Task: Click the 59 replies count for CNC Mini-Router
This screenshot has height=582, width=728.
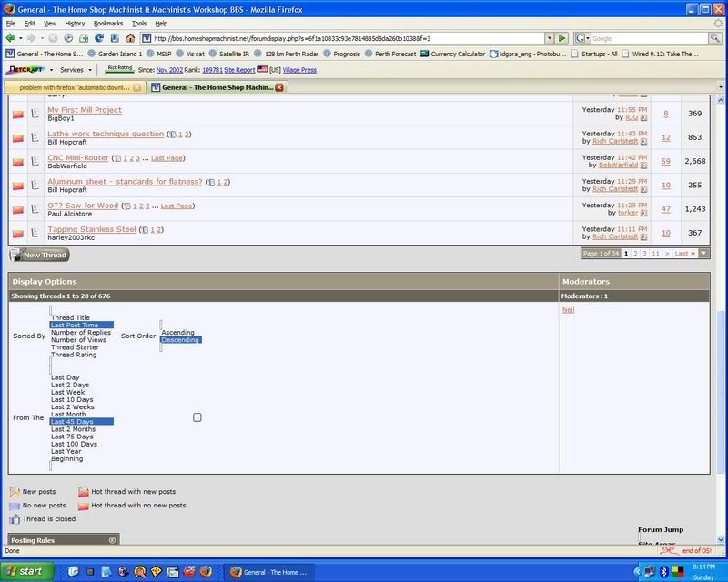Action: (x=666, y=161)
